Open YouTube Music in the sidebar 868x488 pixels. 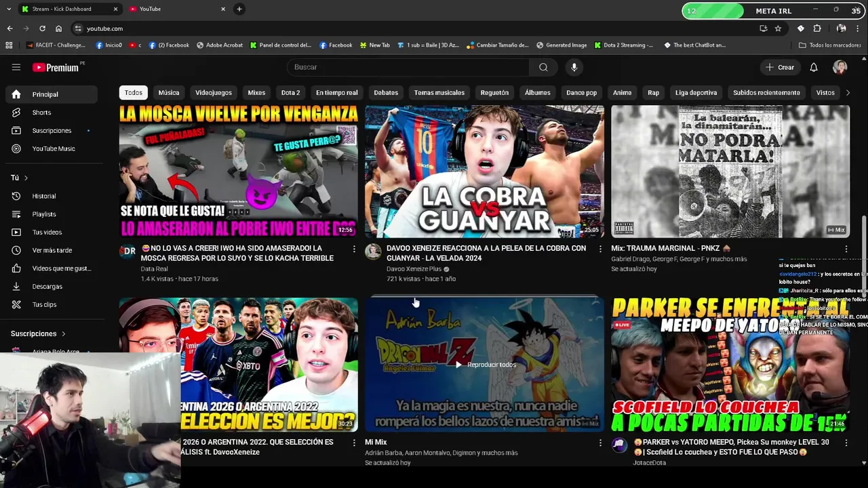52,148
